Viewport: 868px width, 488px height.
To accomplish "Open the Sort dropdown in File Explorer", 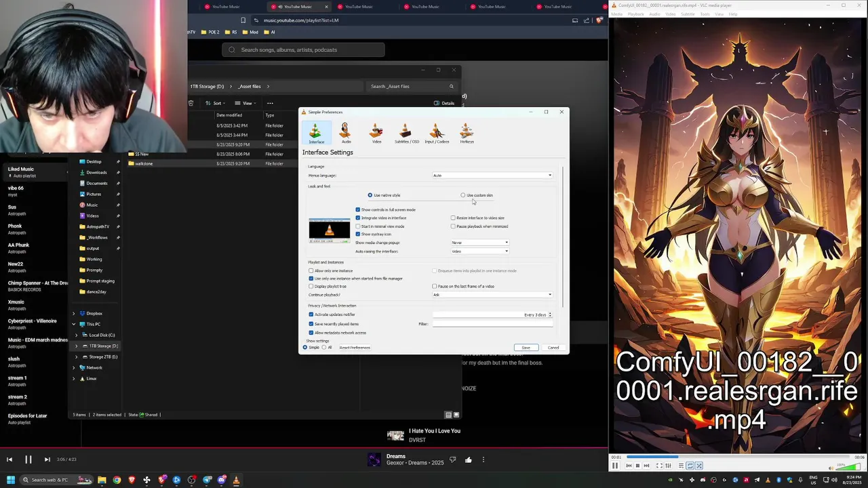I will click(x=217, y=103).
